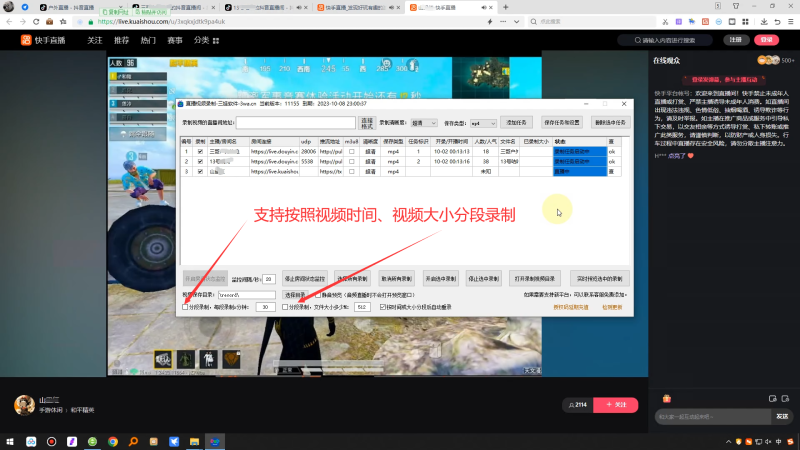Click the volume icon in the system tray
The height and width of the screenshot is (450, 800).
click(768, 442)
